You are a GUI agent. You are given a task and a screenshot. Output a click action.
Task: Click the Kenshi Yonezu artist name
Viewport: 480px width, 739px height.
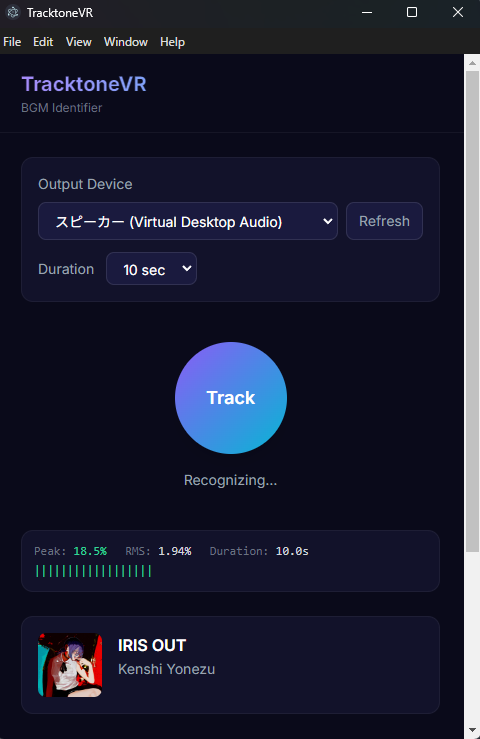click(166, 669)
